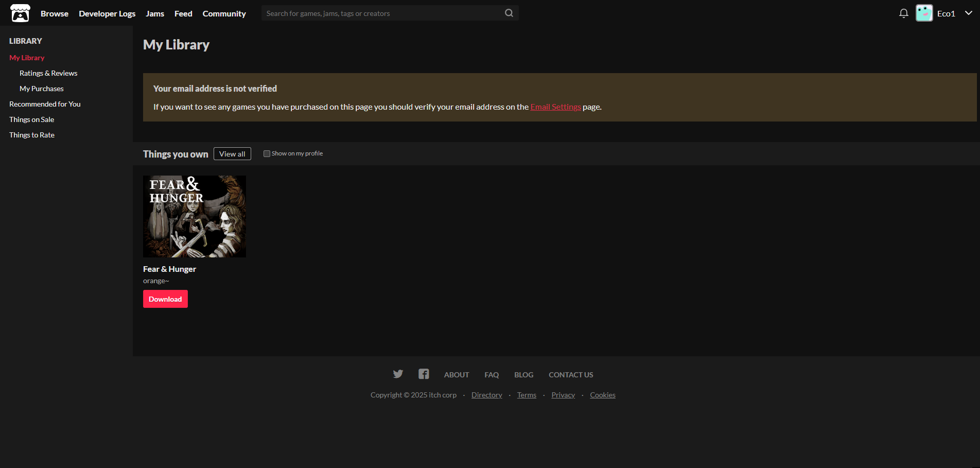Open the orange~ creator link
Image resolution: width=980 pixels, height=468 pixels.
point(156,281)
